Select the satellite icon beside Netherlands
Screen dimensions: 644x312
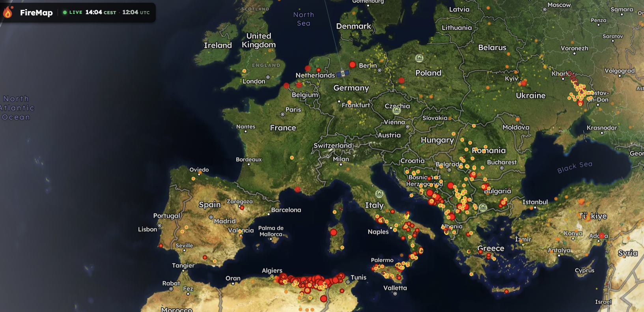pyautogui.click(x=342, y=74)
